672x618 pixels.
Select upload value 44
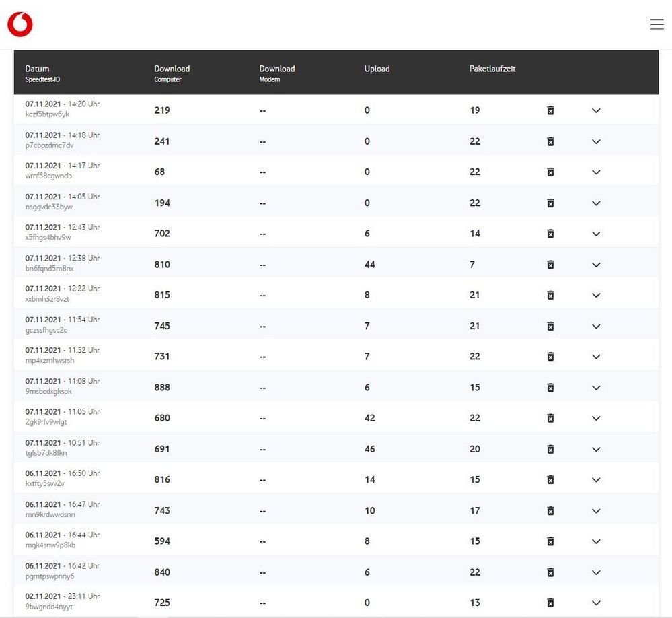(x=369, y=265)
